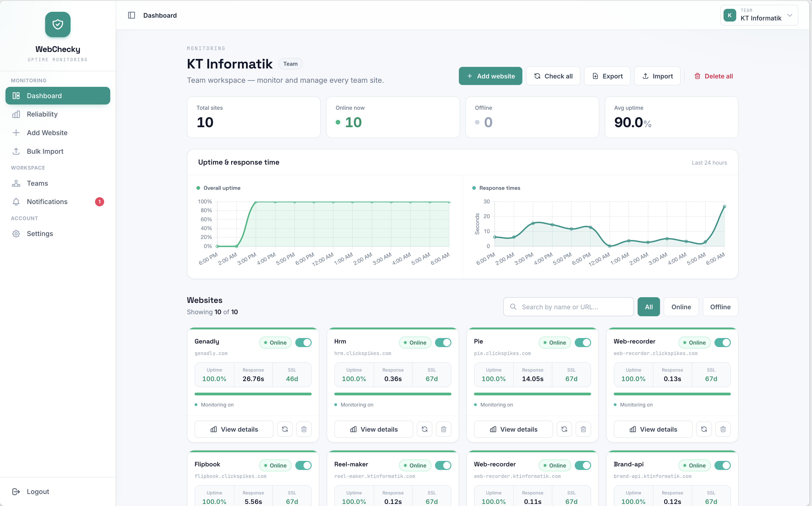Click the Teams people icon
812x506 pixels.
coord(16,183)
